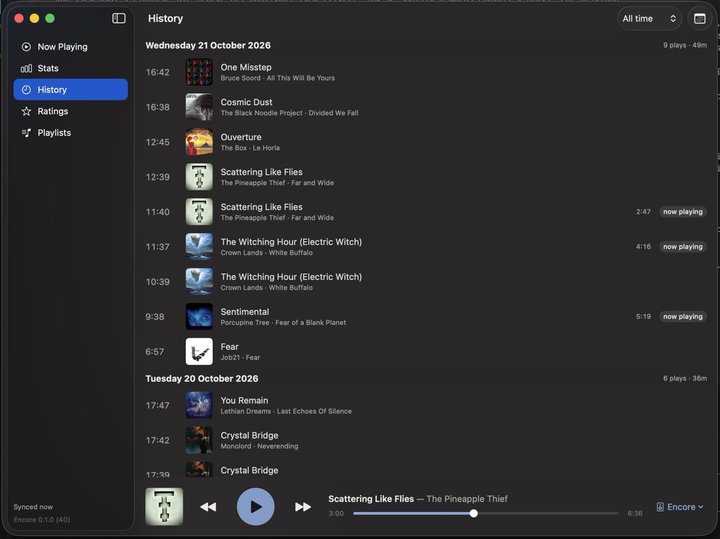Click the now-playing album artwork in player bar
720x539 pixels.
tap(164, 506)
